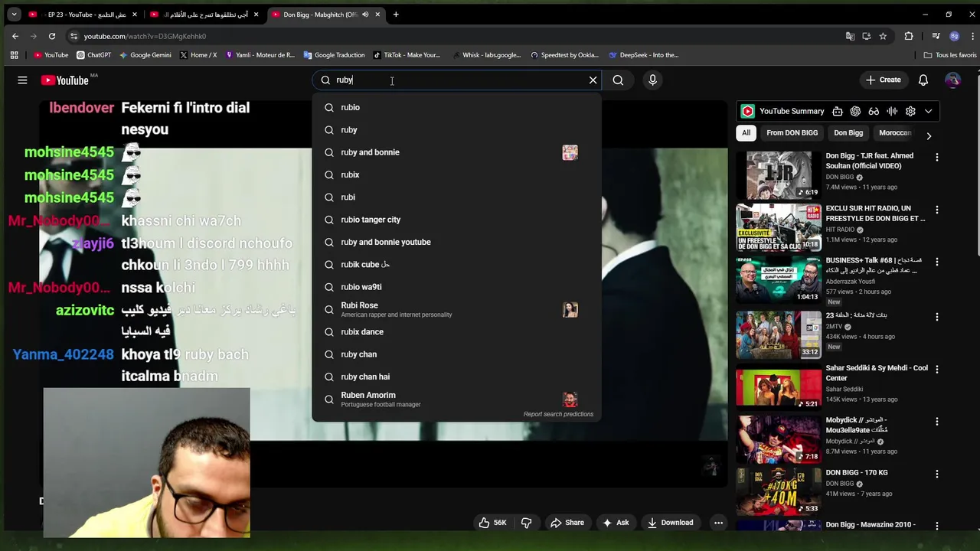Mute the Don Bigg tab via speaker icon
This screenshot has height=551, width=980.
coord(365,15)
